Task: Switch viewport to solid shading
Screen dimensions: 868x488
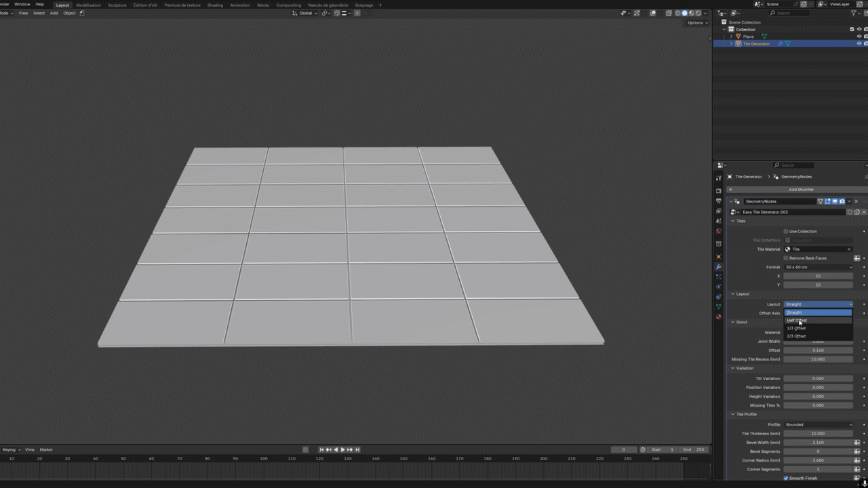Action: (x=684, y=13)
